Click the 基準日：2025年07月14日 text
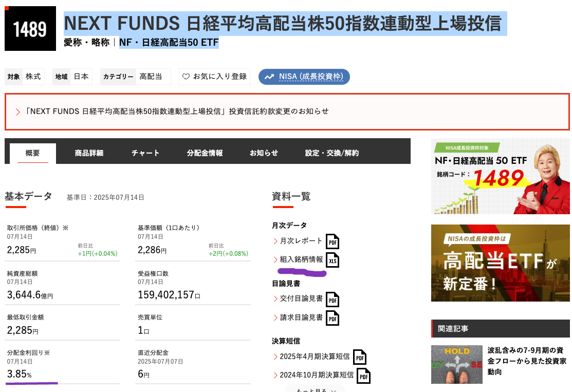This screenshot has width=572, height=392. [105, 197]
